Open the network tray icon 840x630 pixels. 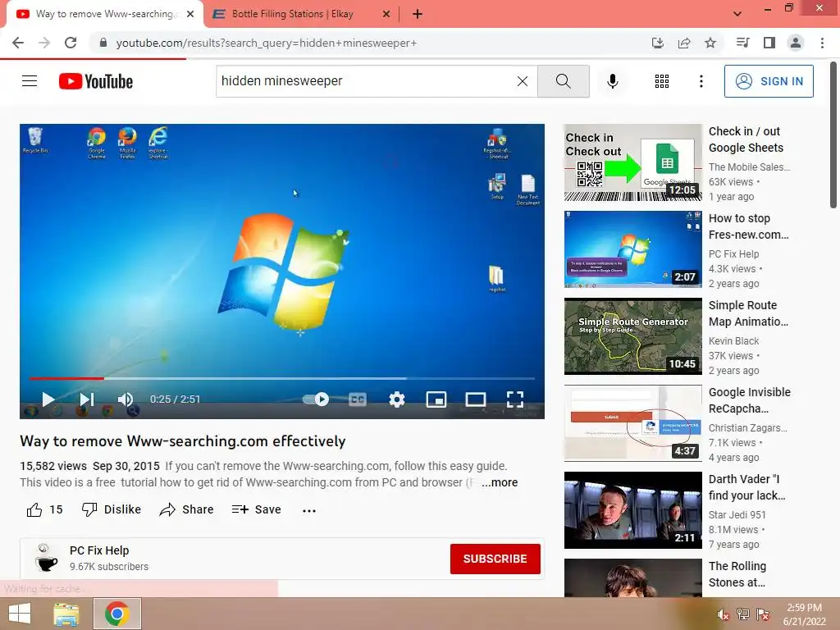tap(743, 614)
